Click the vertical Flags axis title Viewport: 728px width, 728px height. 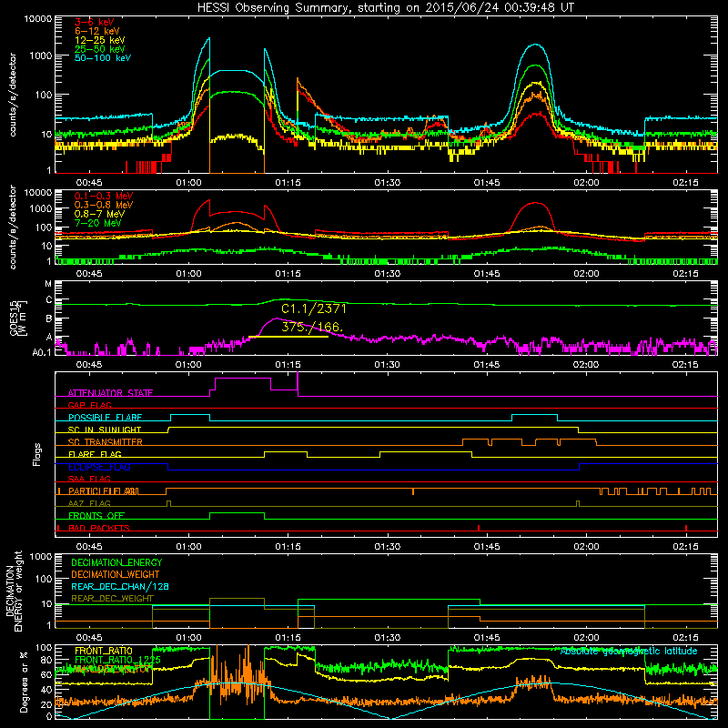(x=37, y=454)
